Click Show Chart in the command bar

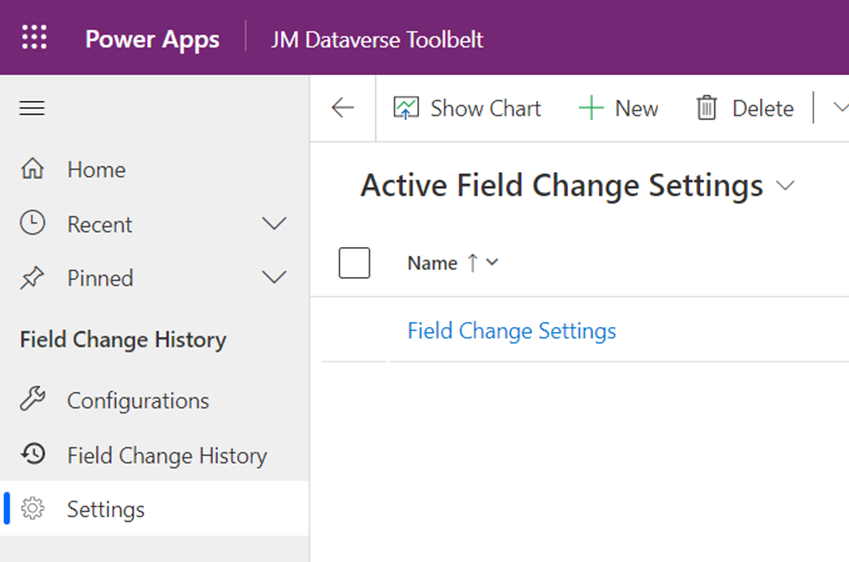click(467, 108)
